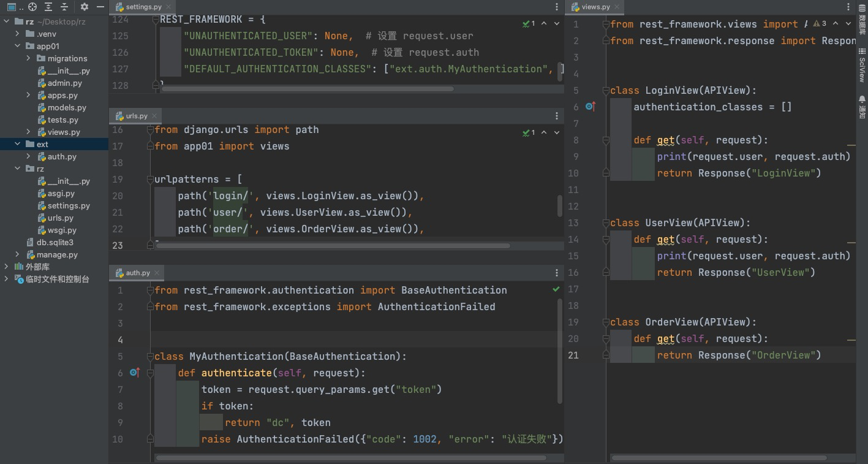Image resolution: width=868 pixels, height=464 pixels.
Task: Show the 通知 notifications panel
Action: tap(862, 107)
